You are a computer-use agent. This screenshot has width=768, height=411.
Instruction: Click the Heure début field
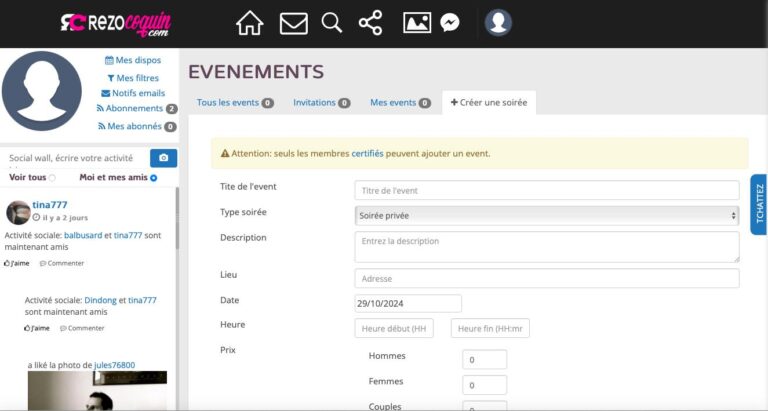tap(394, 328)
